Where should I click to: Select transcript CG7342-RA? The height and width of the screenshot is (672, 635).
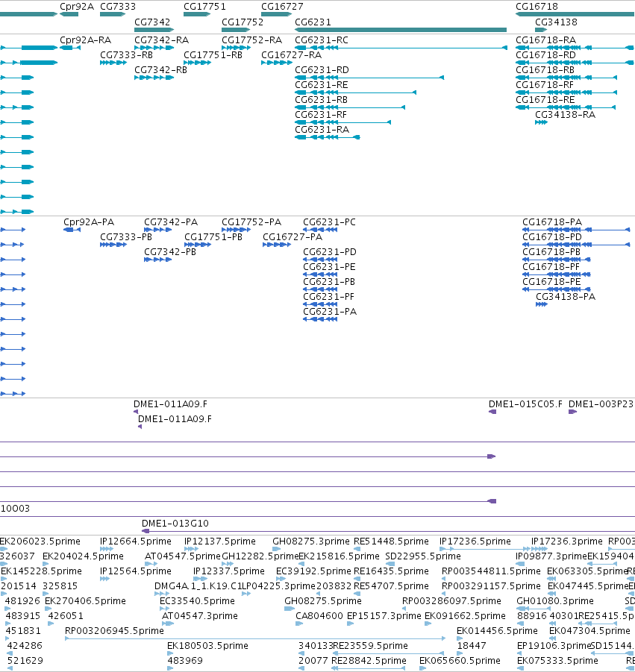pos(161,40)
